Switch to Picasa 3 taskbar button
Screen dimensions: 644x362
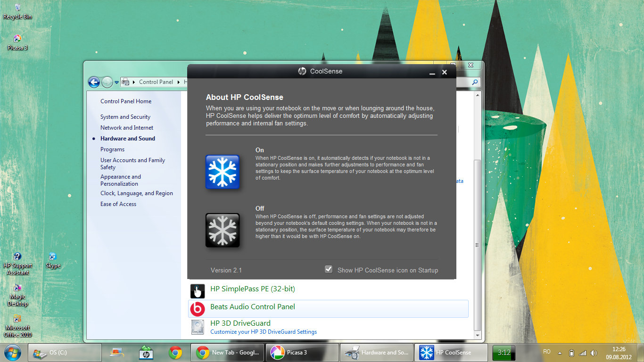point(302,353)
